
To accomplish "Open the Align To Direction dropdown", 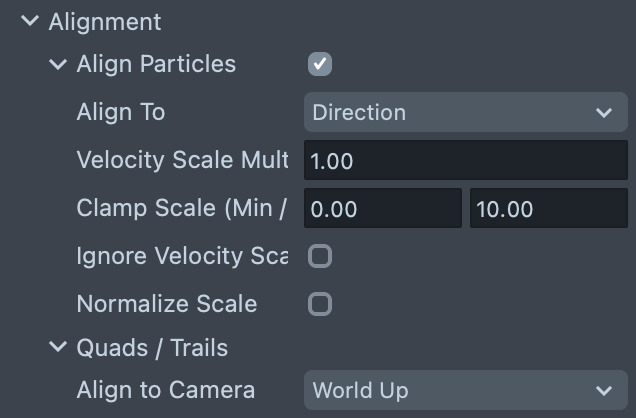I will (x=465, y=113).
